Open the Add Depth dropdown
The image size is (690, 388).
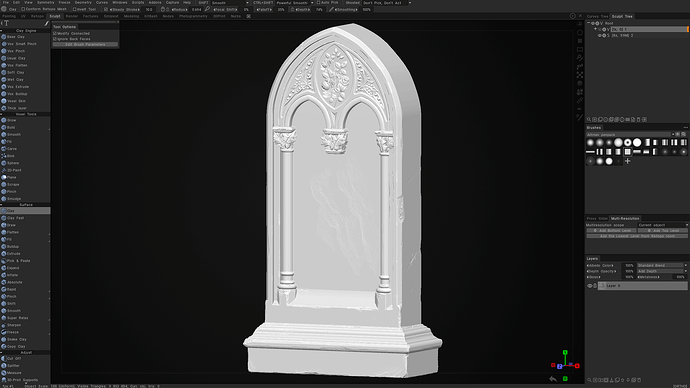[662, 271]
